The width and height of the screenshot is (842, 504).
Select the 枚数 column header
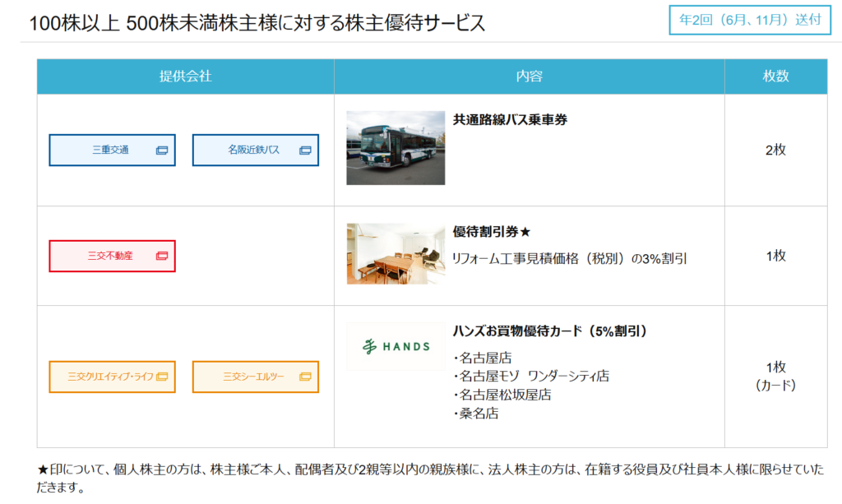[775, 76]
